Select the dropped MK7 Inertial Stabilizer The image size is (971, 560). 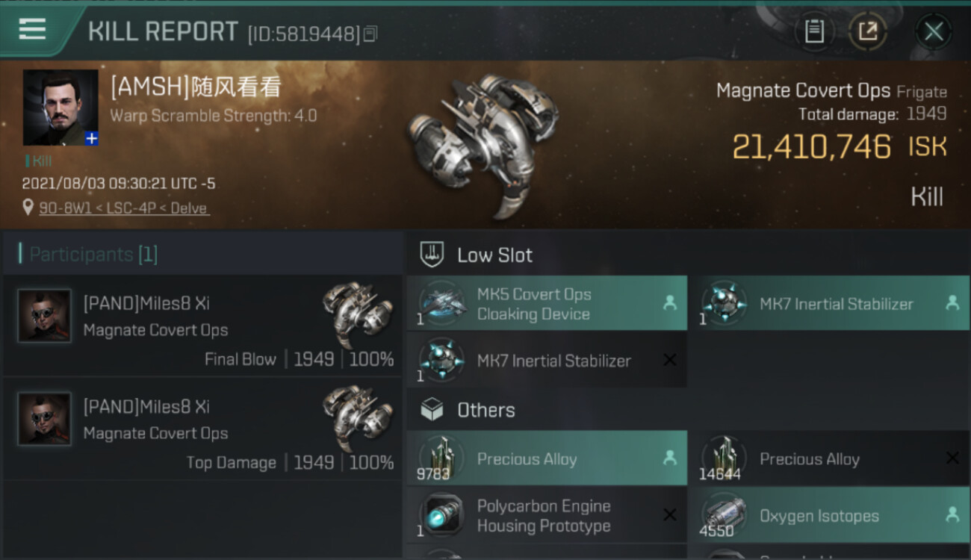829,304
